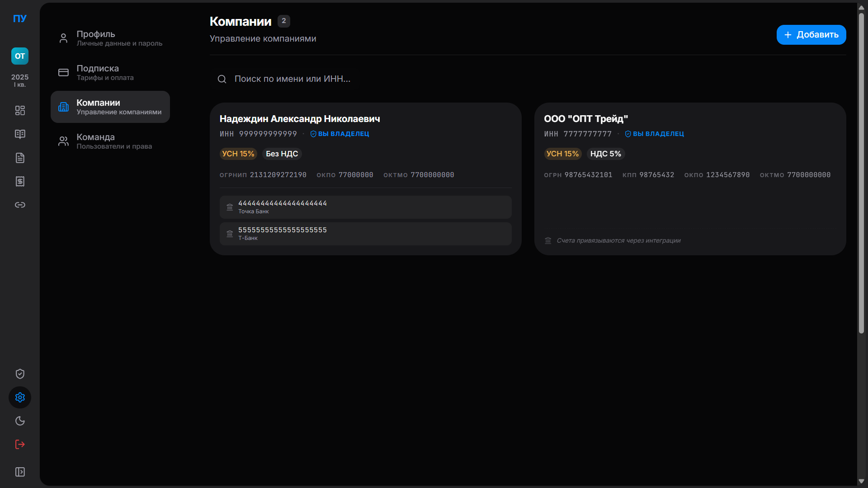Open the dashboard grid icon in sidebar

20,111
